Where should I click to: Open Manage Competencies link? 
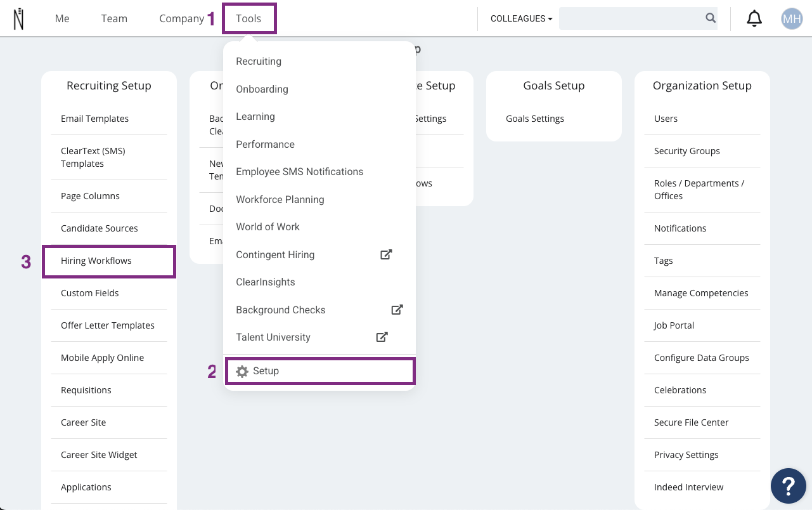point(701,293)
